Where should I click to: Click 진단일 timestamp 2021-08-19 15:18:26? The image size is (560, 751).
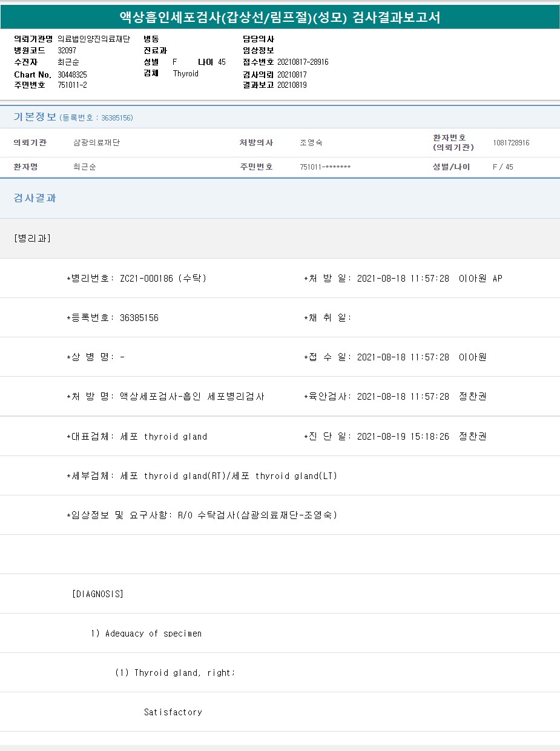coord(403,437)
